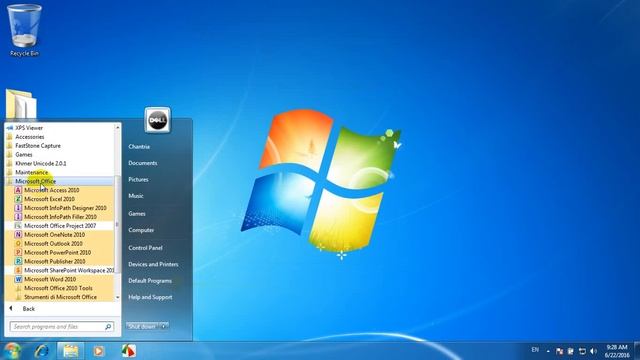
Task: Expand the FastStone Capture folder
Action: [x=60, y=146]
